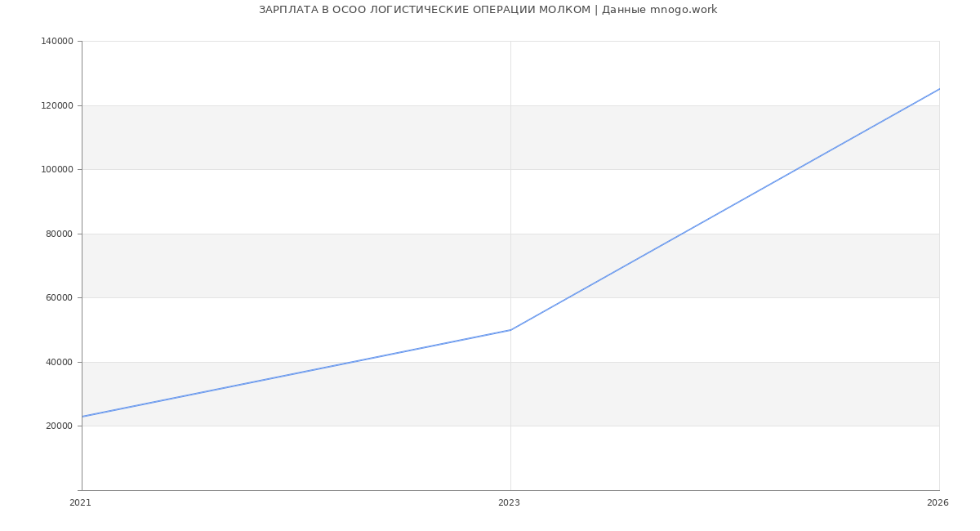Viewport: 980px width, 531px height.
Task: Click the 20000 y-axis label
Action: click(x=61, y=426)
